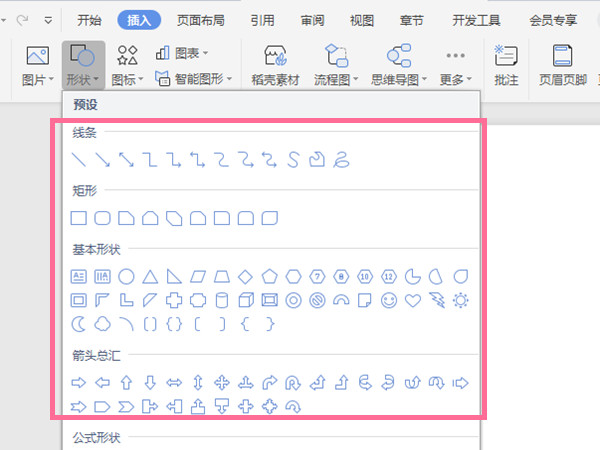600x450 pixels.
Task: Choose the right triangle shape
Action: coord(174,276)
